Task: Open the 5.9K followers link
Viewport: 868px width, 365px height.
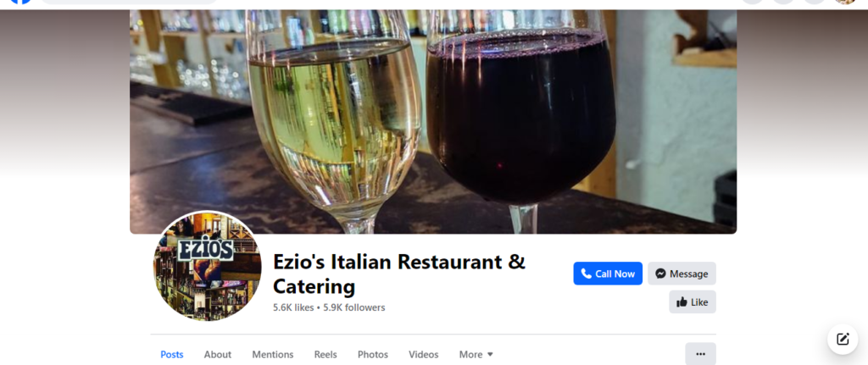Action: point(354,307)
